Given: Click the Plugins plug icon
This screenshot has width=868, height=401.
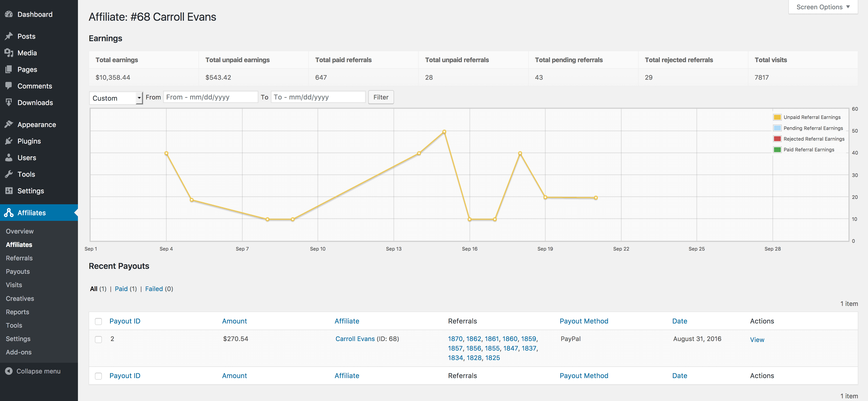Looking at the screenshot, I should 9,141.
